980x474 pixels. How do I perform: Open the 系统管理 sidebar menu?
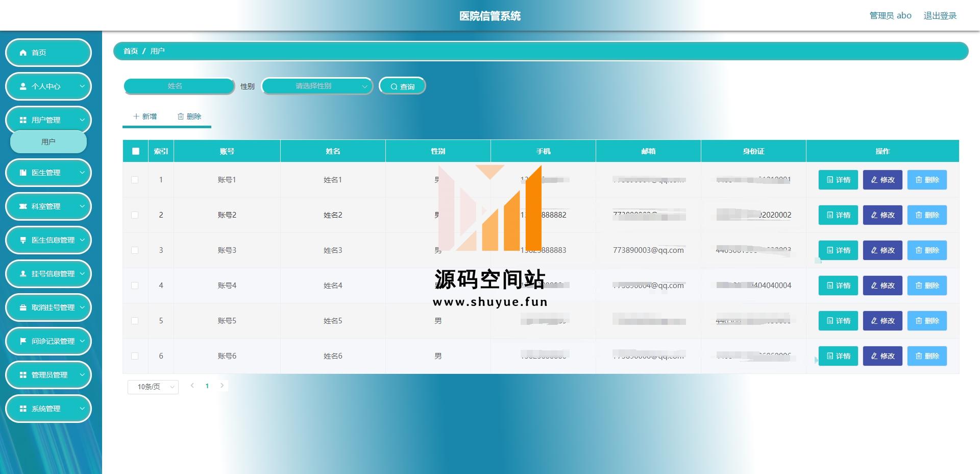[x=48, y=409]
